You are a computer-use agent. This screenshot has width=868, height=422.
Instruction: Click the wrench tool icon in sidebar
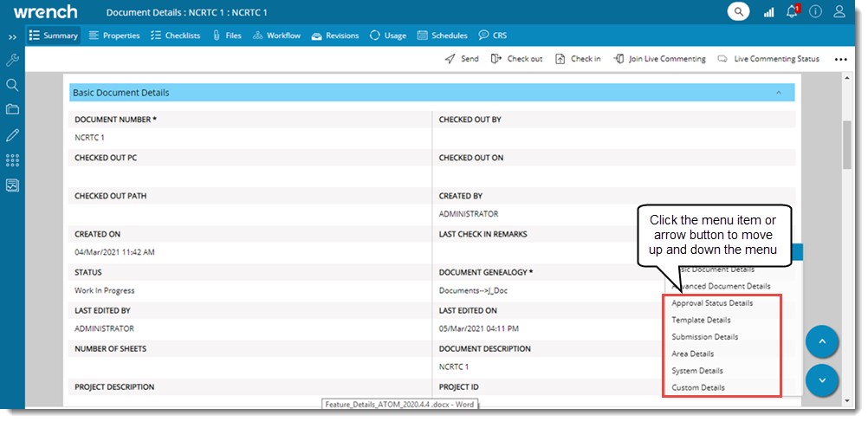[x=12, y=61]
